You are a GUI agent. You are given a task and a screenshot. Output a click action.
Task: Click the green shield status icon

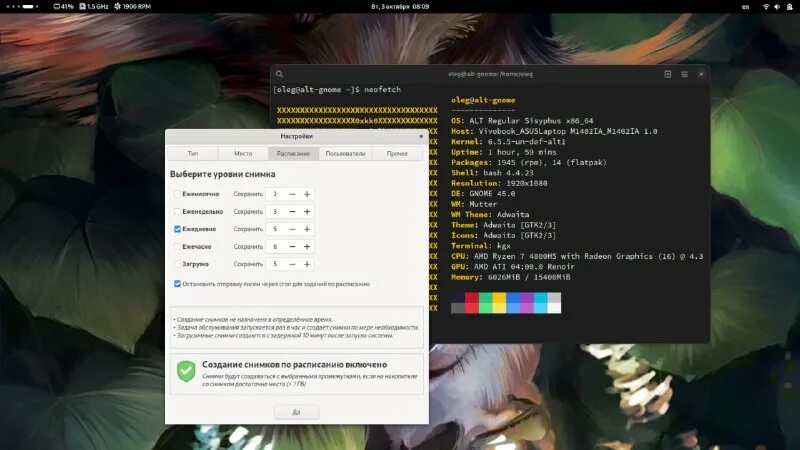coord(186,371)
